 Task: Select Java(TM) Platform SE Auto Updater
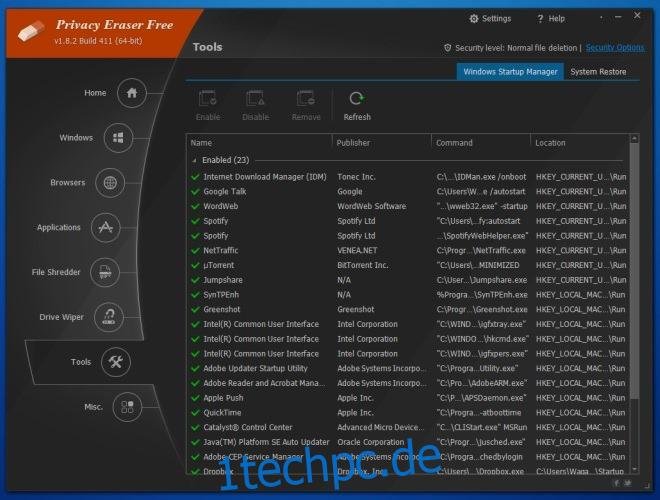point(408,442)
